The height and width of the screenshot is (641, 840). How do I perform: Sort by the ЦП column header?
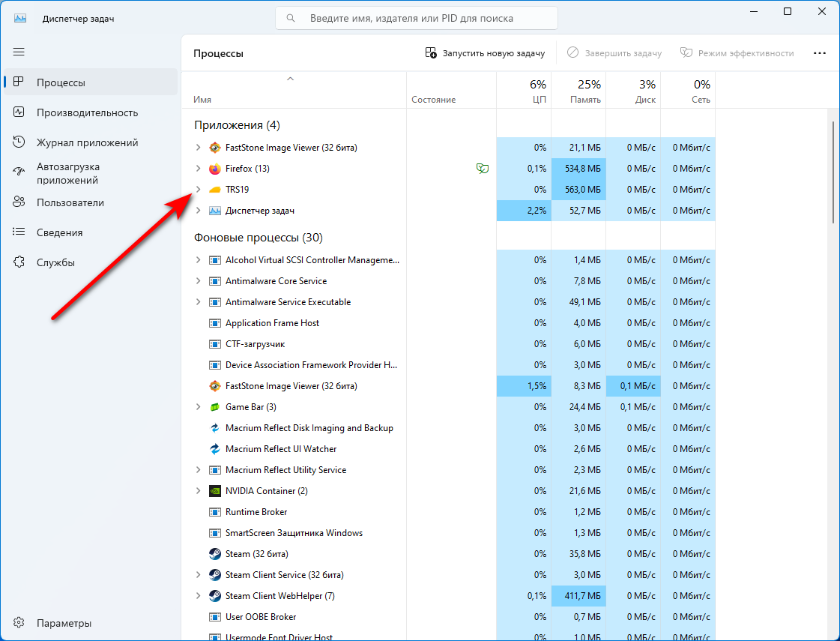[524, 91]
